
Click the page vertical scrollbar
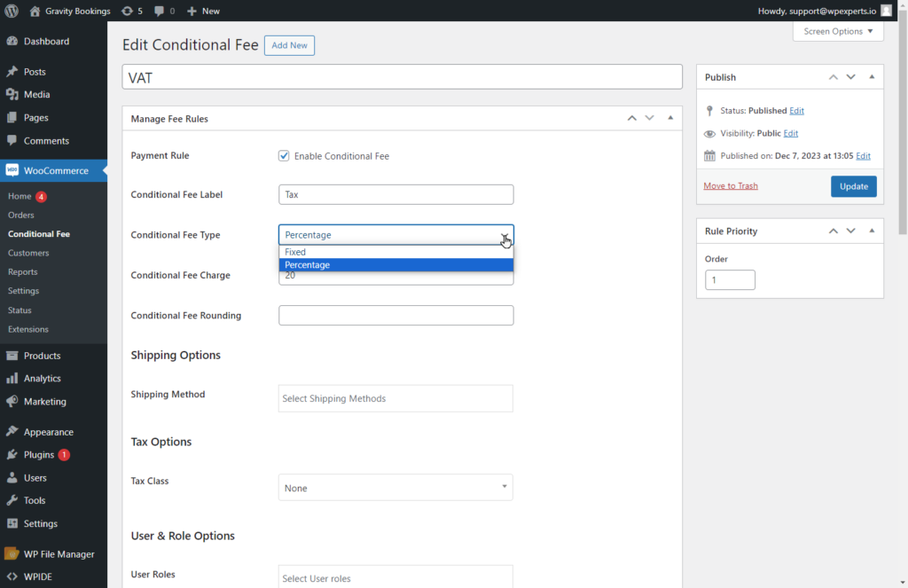pos(903,122)
